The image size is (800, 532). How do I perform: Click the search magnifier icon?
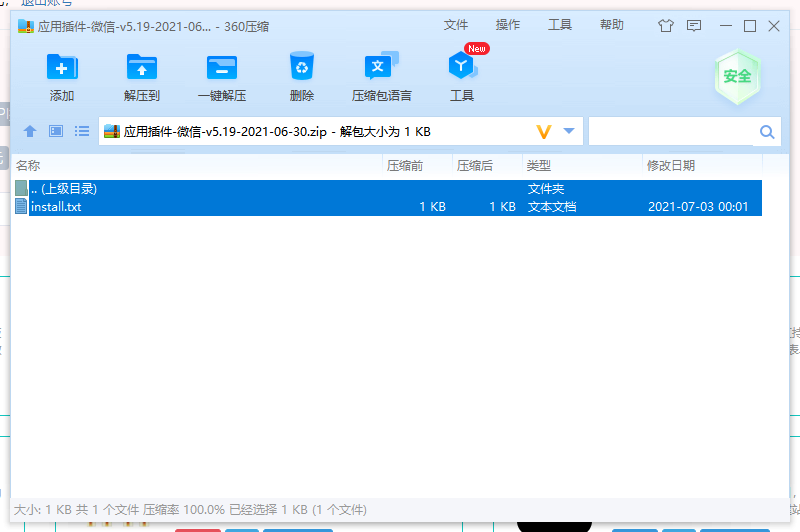767,132
